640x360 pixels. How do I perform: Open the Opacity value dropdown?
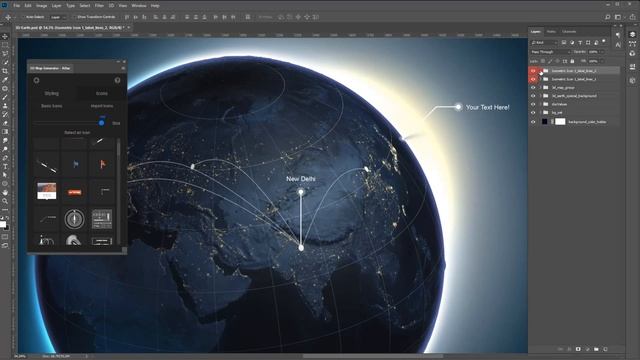tap(601, 52)
